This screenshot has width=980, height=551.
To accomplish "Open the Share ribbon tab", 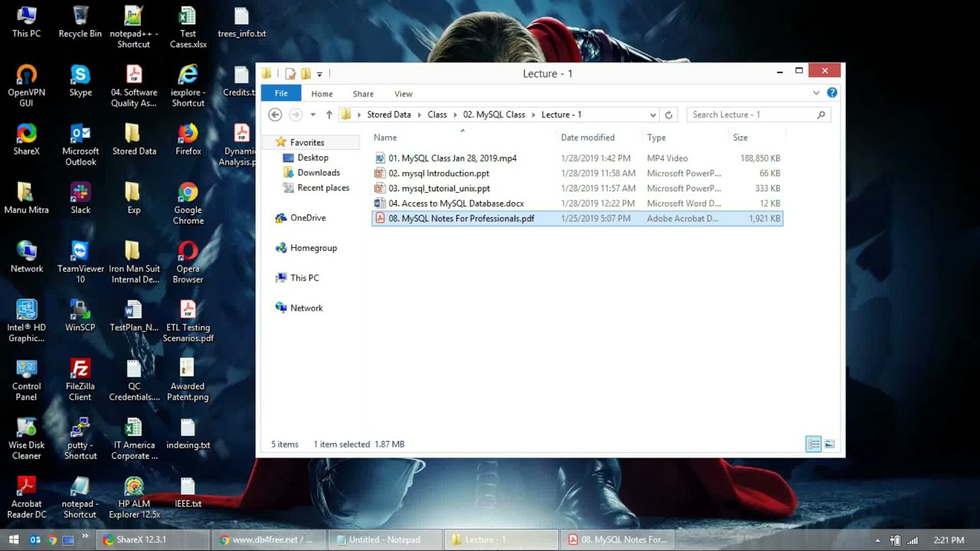I will point(363,93).
